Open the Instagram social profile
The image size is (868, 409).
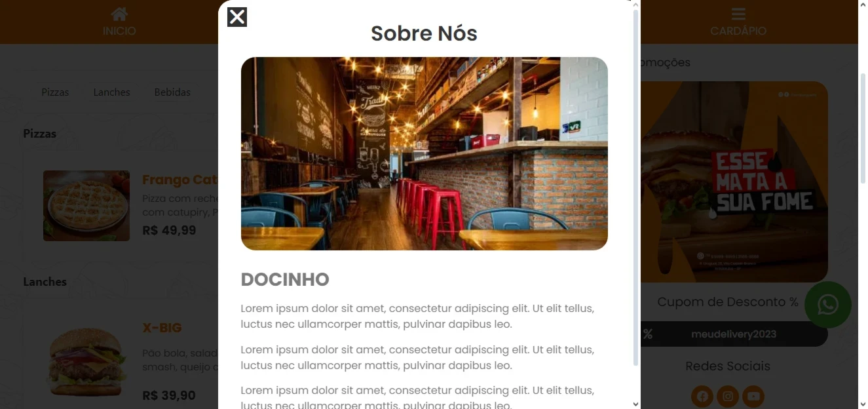pyautogui.click(x=728, y=397)
